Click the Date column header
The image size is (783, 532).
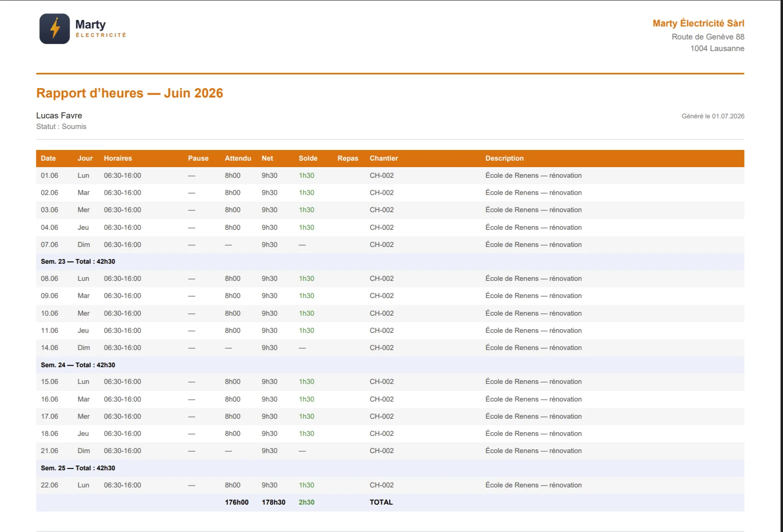(48, 158)
